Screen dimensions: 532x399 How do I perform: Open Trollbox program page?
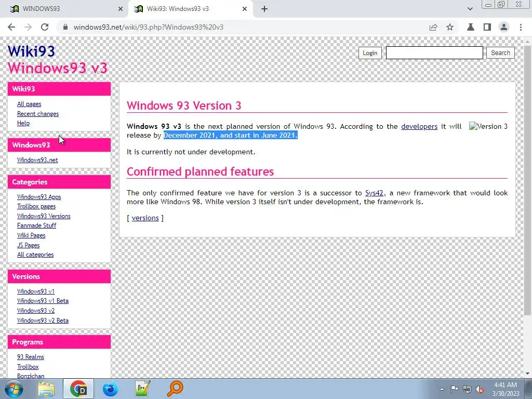[x=28, y=367]
